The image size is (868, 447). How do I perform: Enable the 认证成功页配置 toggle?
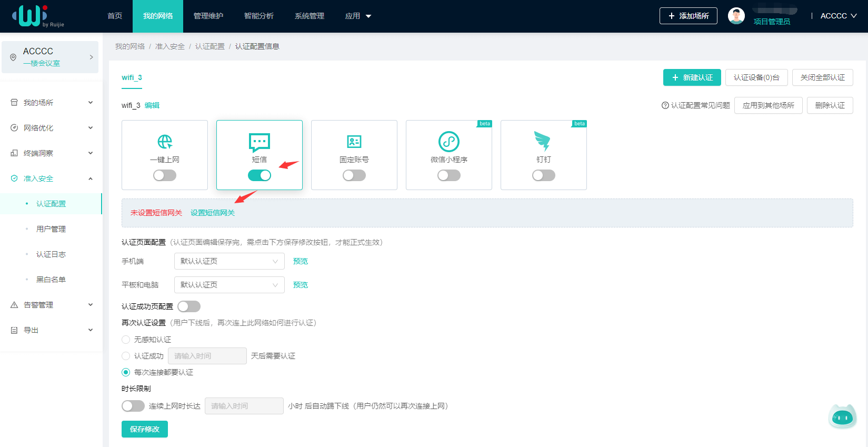click(x=189, y=306)
